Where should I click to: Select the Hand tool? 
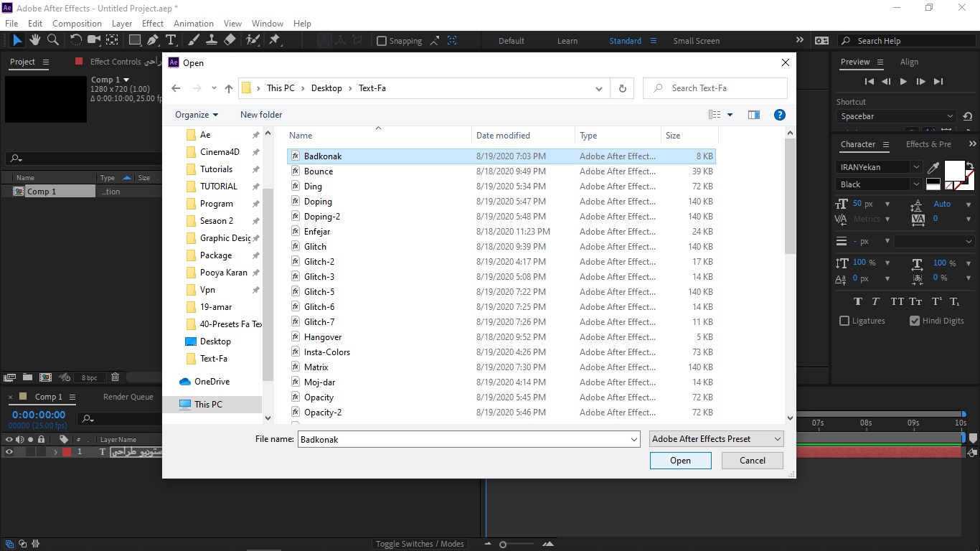click(35, 40)
